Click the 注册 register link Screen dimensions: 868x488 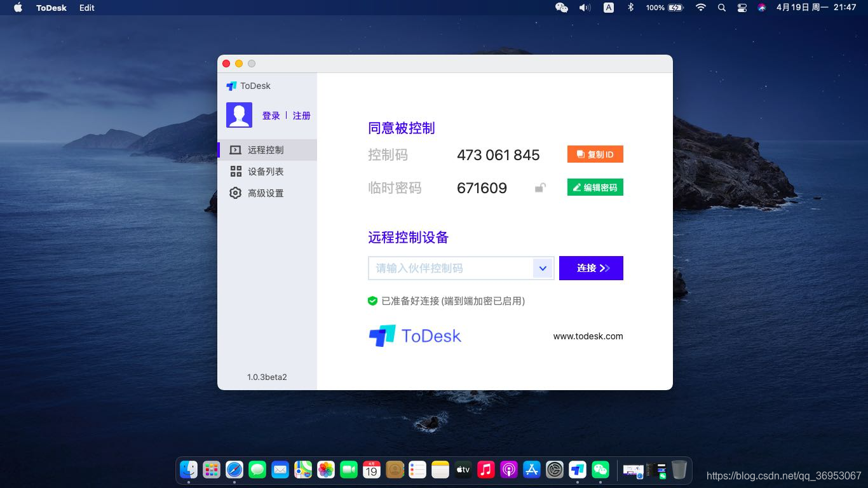(302, 116)
